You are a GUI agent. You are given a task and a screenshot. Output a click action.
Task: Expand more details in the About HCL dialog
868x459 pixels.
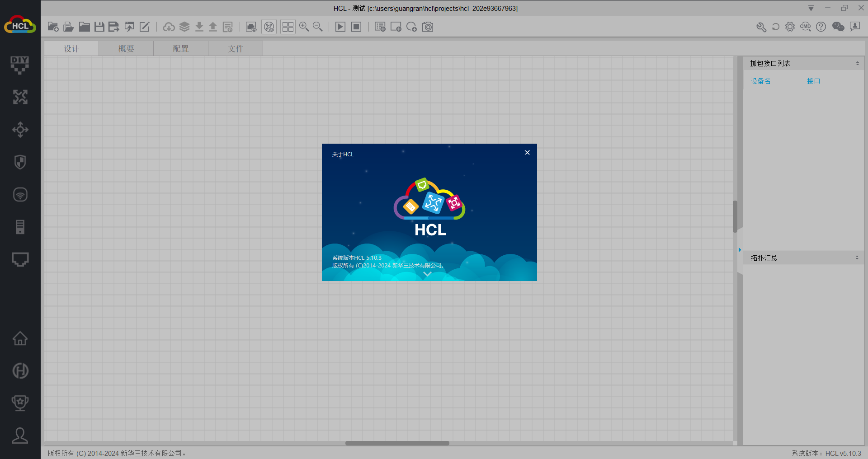[x=428, y=274]
